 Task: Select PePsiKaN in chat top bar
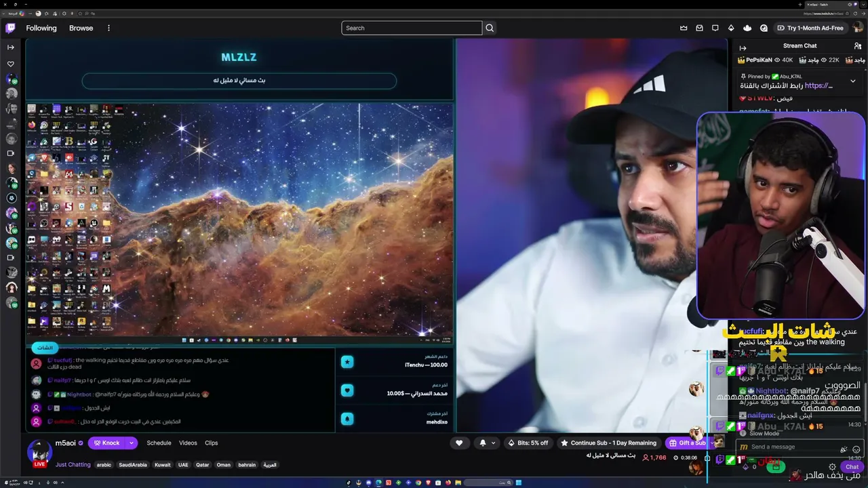point(759,60)
